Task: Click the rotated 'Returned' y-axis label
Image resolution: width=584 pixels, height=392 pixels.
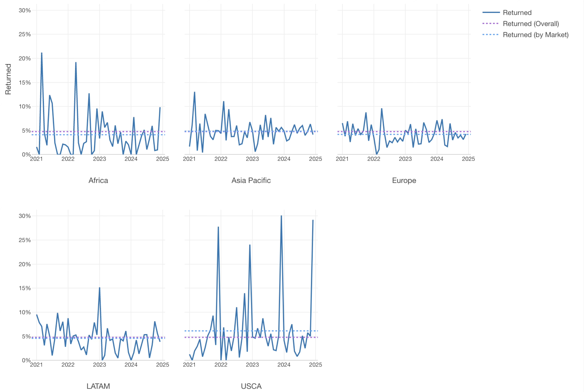Action: [8, 79]
